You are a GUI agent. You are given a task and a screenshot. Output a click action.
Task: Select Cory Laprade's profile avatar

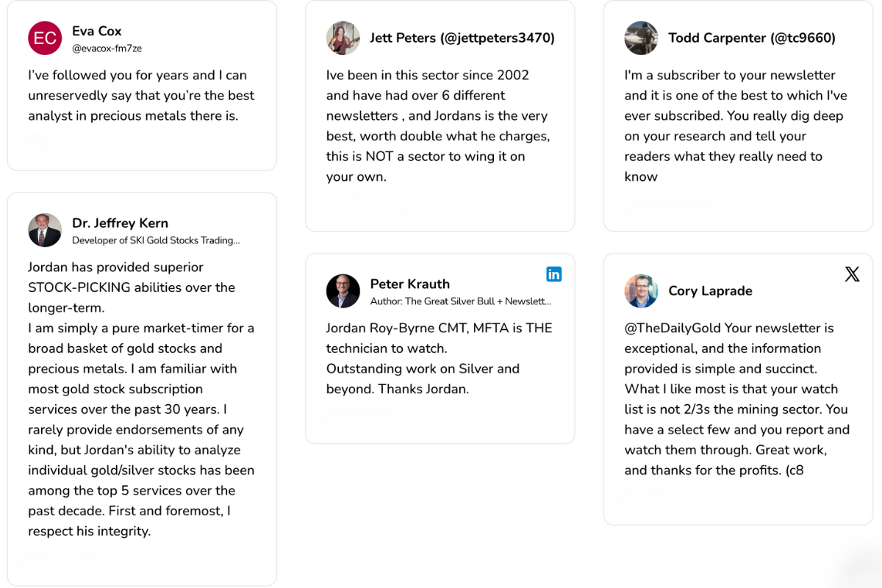(x=642, y=291)
